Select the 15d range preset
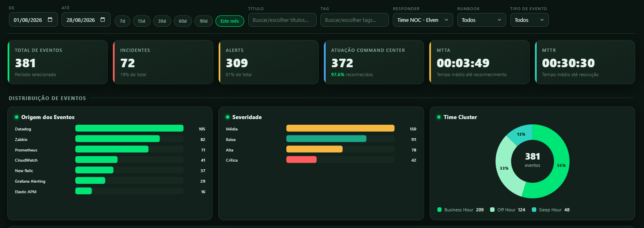Viewport: 644px width, 228px height. [x=141, y=21]
